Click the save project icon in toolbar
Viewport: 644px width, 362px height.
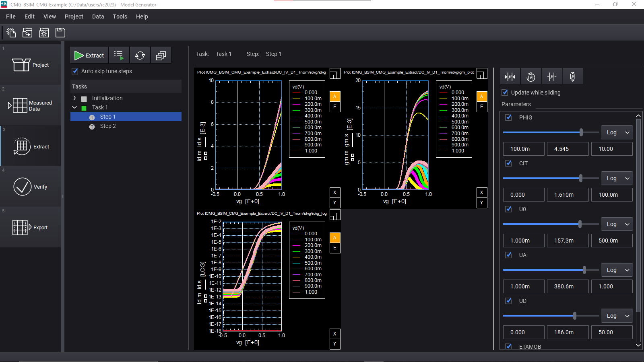[60, 33]
